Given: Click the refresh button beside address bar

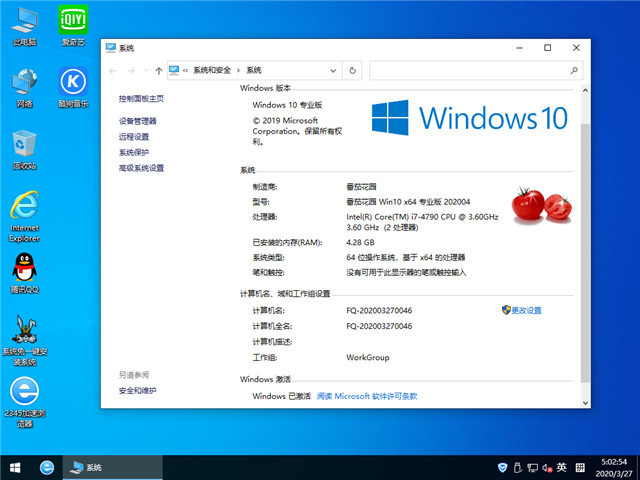Looking at the screenshot, I should (351, 70).
